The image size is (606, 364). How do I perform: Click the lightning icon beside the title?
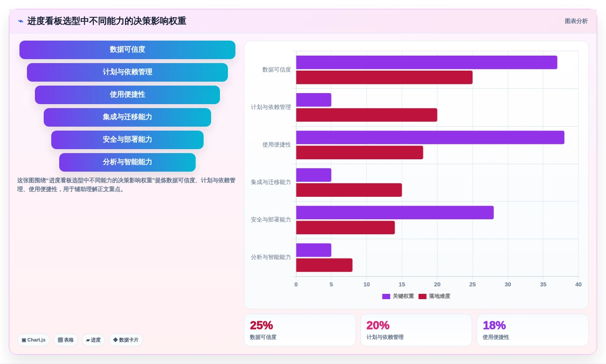pos(21,21)
